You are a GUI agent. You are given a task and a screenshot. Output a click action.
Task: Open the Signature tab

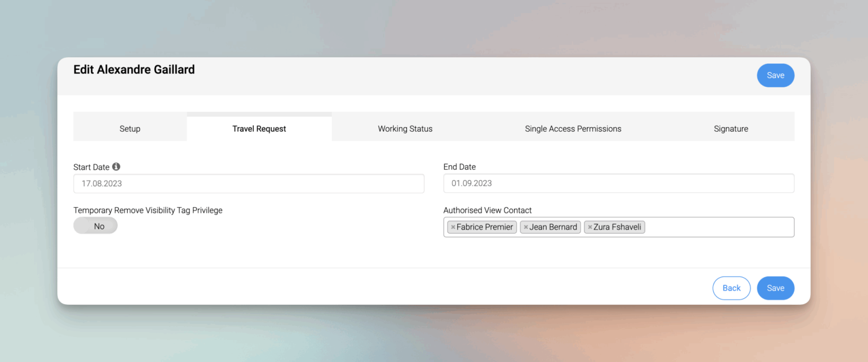click(x=731, y=129)
